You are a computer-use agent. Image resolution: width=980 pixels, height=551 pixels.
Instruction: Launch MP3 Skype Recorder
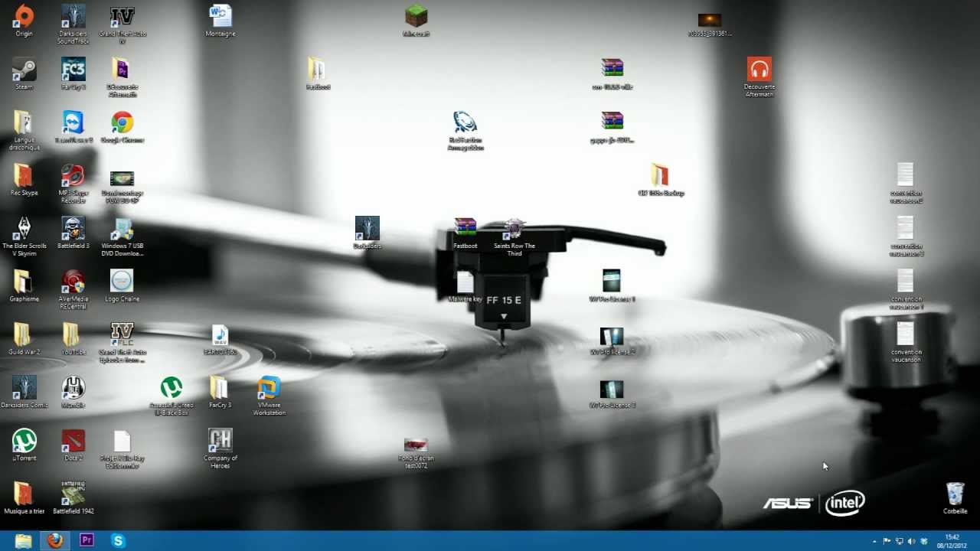click(x=73, y=175)
